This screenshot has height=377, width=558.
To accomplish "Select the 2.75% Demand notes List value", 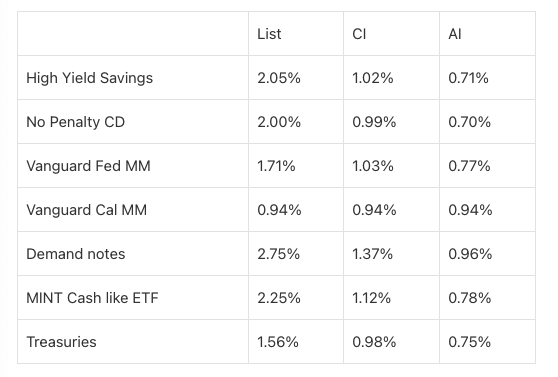I will pyautogui.click(x=279, y=254).
